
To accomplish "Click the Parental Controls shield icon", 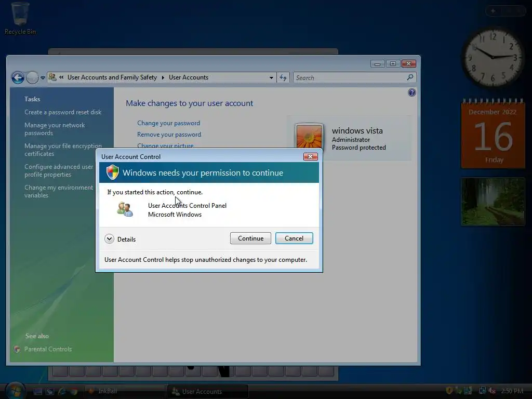I will [17, 349].
